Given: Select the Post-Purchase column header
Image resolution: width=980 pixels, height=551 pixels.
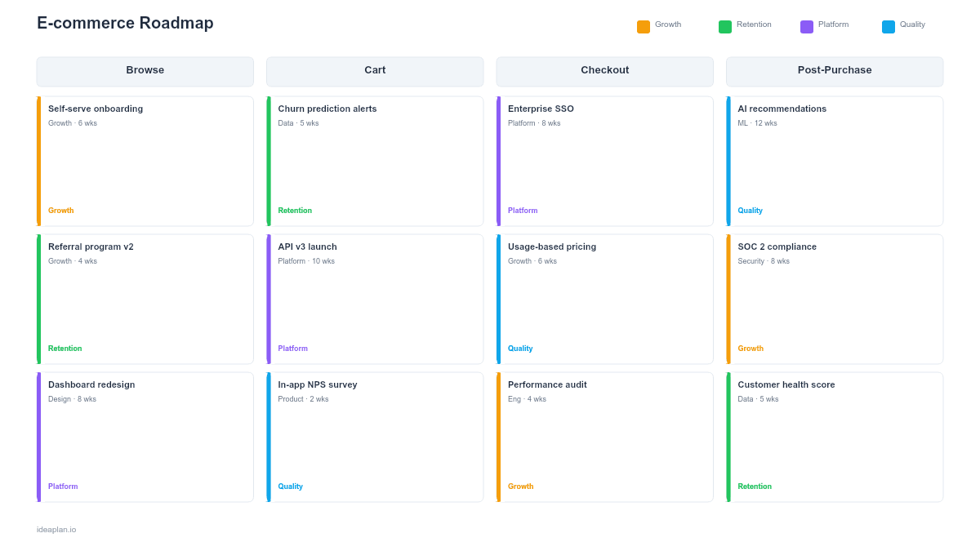Looking at the screenshot, I should 834,71.
